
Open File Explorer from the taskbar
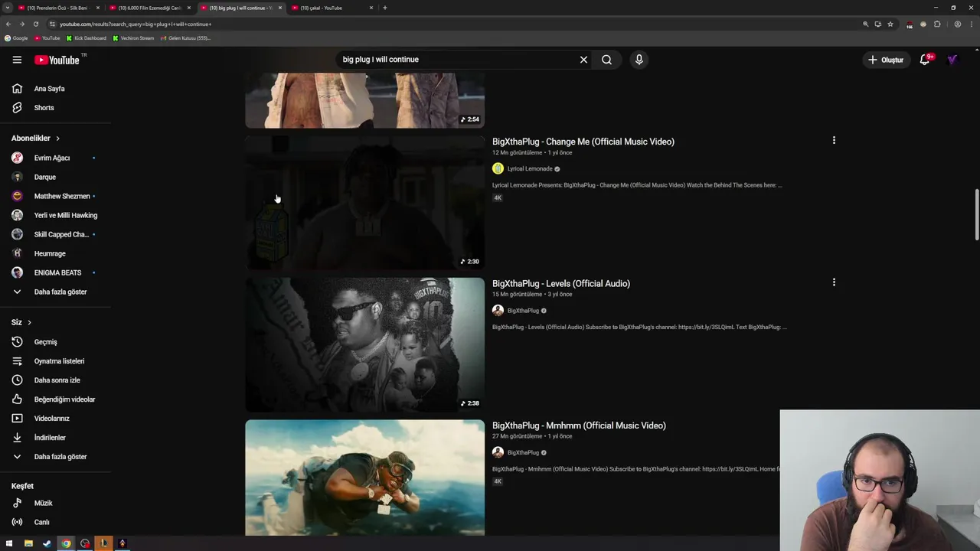[28, 543]
